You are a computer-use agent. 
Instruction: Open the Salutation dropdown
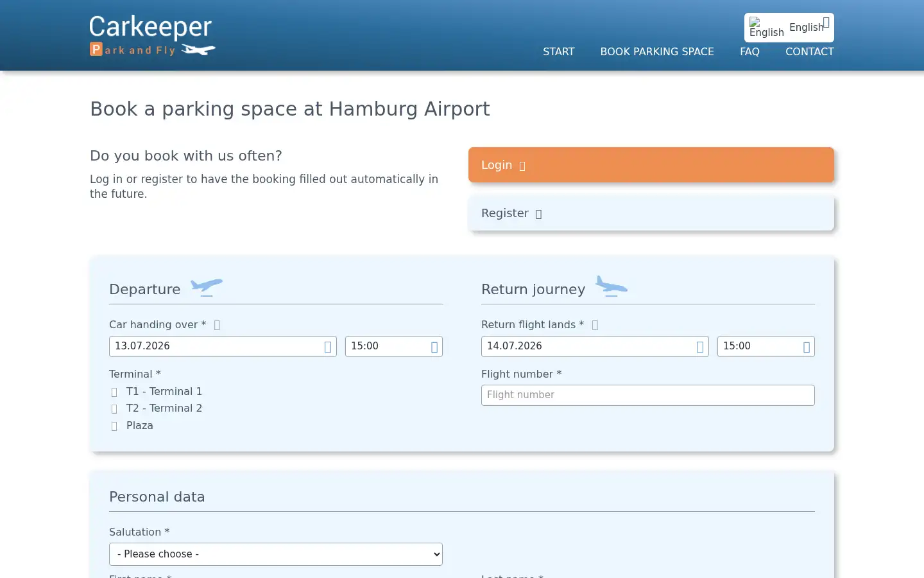(276, 554)
